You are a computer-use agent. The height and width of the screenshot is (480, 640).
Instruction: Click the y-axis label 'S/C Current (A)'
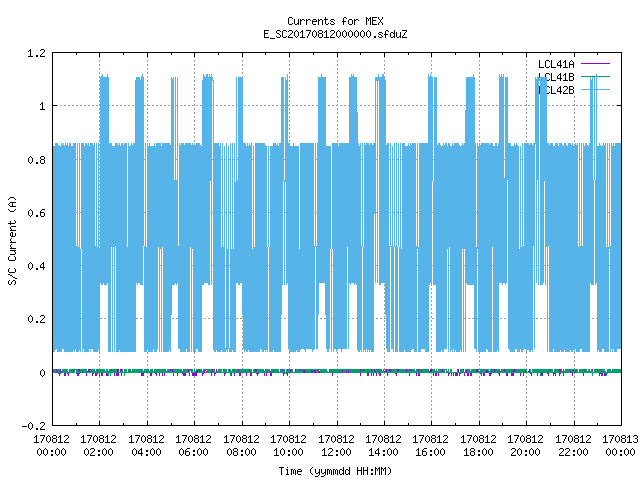(x=12, y=240)
